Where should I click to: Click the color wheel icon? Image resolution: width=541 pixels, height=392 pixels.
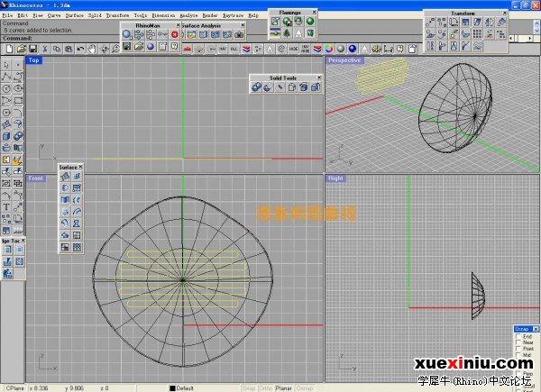(328, 49)
